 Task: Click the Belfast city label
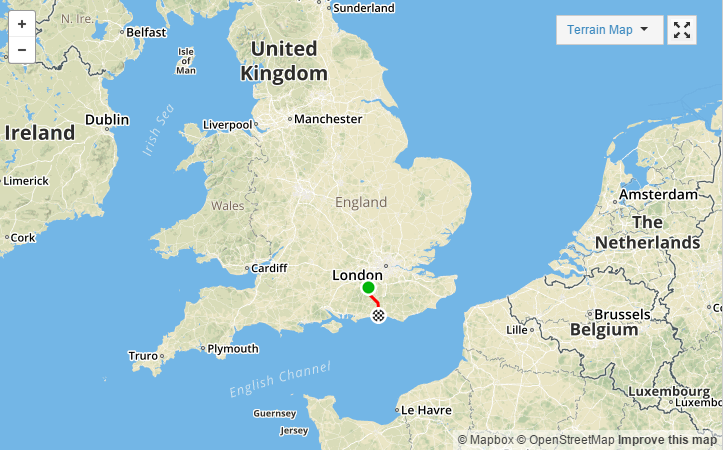click(x=146, y=32)
